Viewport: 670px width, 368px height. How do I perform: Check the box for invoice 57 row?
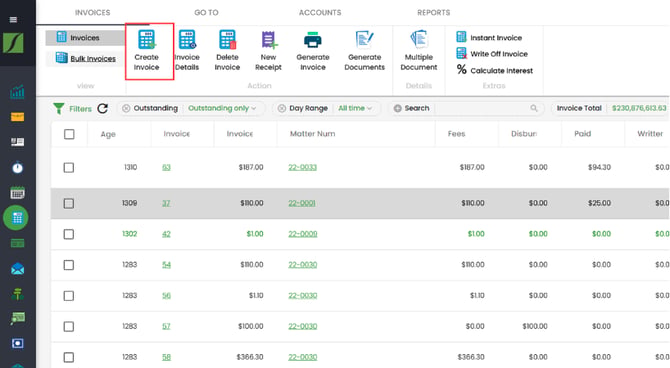click(x=69, y=327)
